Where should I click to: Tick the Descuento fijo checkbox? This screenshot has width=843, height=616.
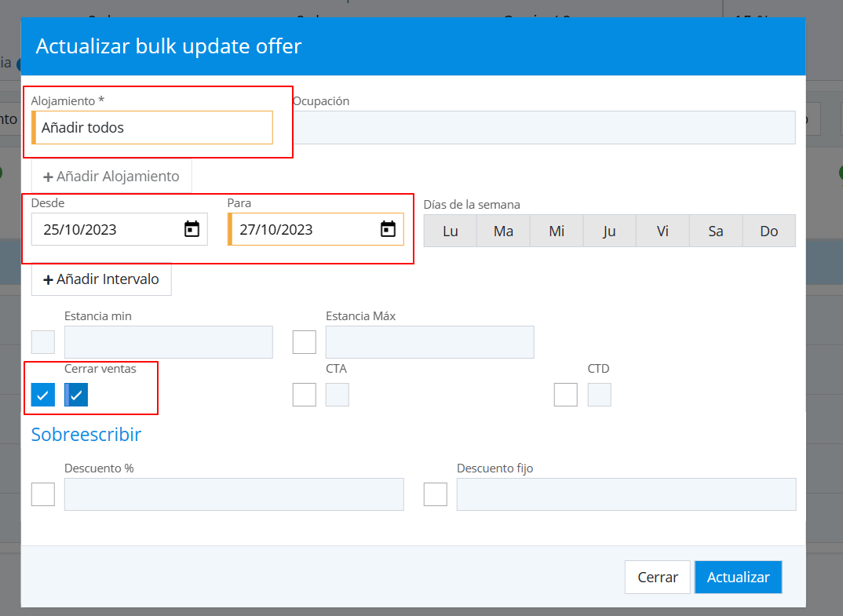tap(435, 494)
